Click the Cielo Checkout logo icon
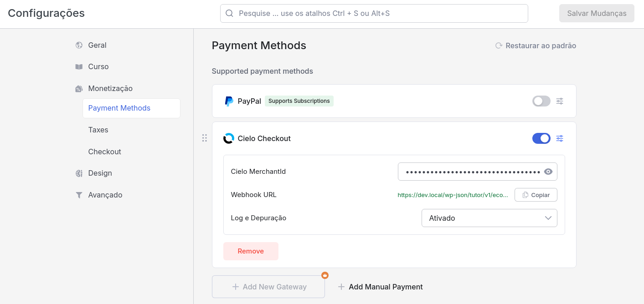This screenshot has height=304, width=644. [228, 138]
